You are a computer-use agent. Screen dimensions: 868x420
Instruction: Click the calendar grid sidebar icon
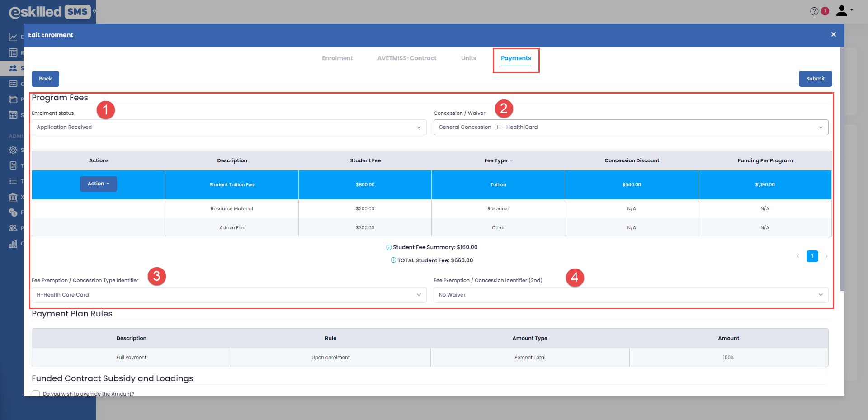tap(13, 115)
